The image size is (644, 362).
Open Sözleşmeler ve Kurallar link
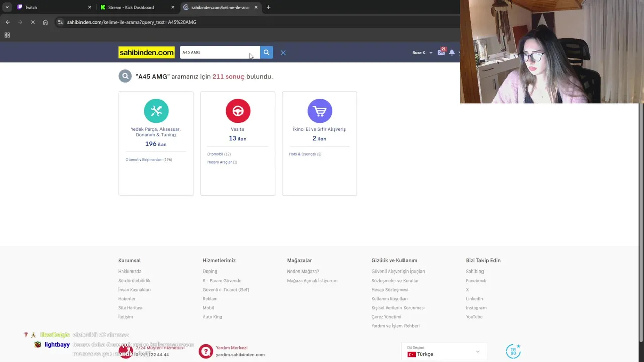(395, 281)
